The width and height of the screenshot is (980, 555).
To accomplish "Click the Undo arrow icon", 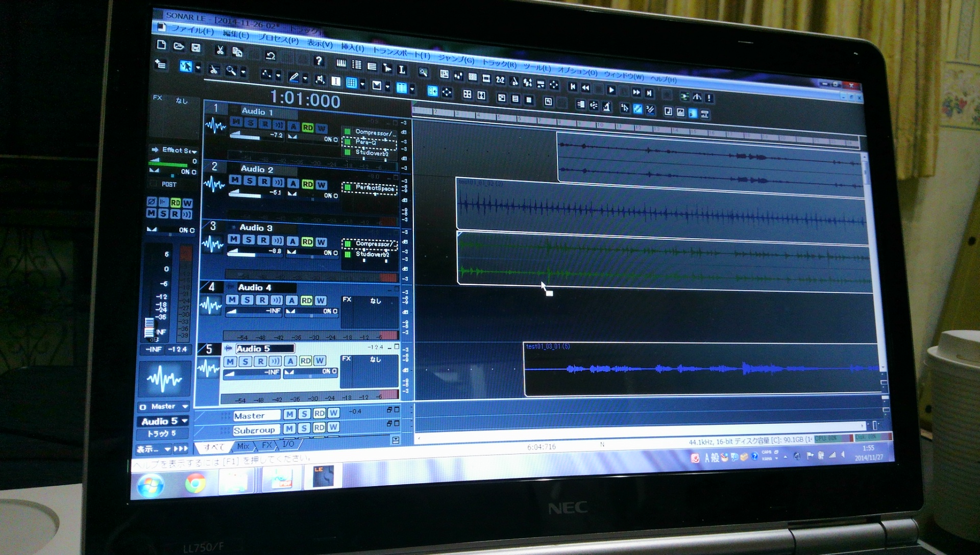I will pyautogui.click(x=271, y=55).
